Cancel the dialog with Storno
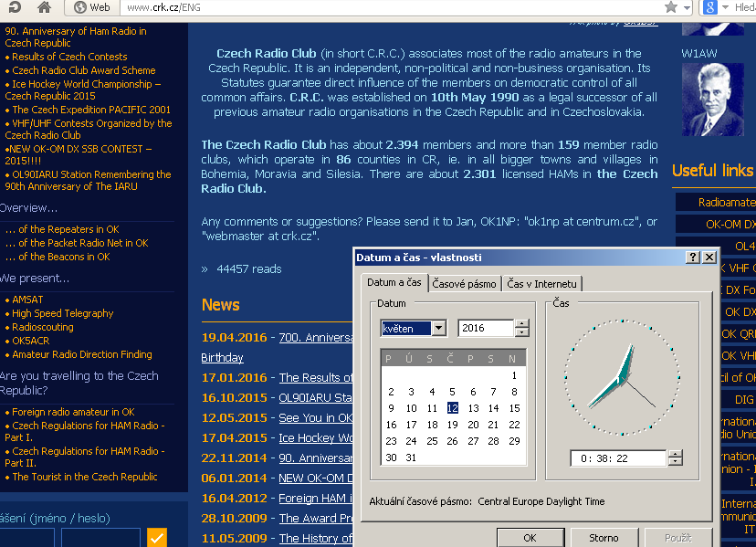This screenshot has width=756, height=547. tap(604, 537)
